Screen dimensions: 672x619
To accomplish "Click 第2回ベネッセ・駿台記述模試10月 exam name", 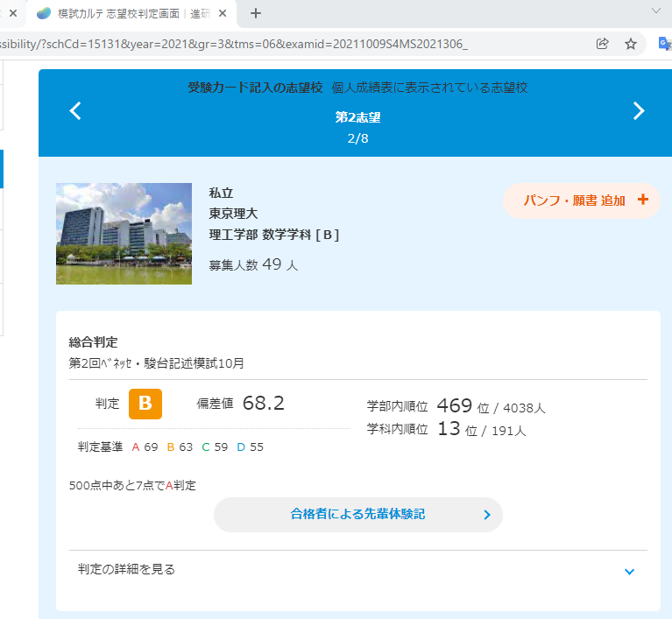I will (x=157, y=363).
